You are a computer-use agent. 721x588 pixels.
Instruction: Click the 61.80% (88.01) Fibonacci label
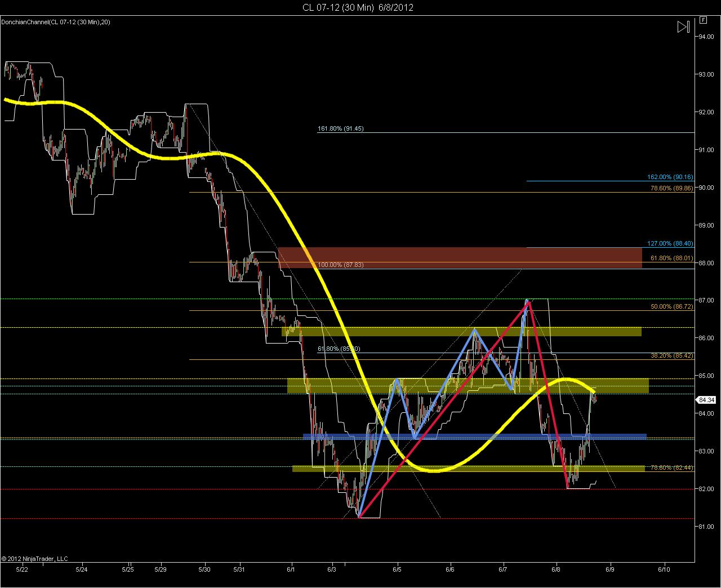point(672,258)
